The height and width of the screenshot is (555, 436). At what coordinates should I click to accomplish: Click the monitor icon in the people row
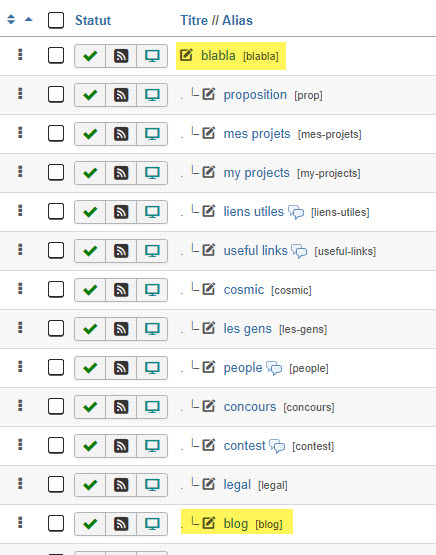point(152,368)
